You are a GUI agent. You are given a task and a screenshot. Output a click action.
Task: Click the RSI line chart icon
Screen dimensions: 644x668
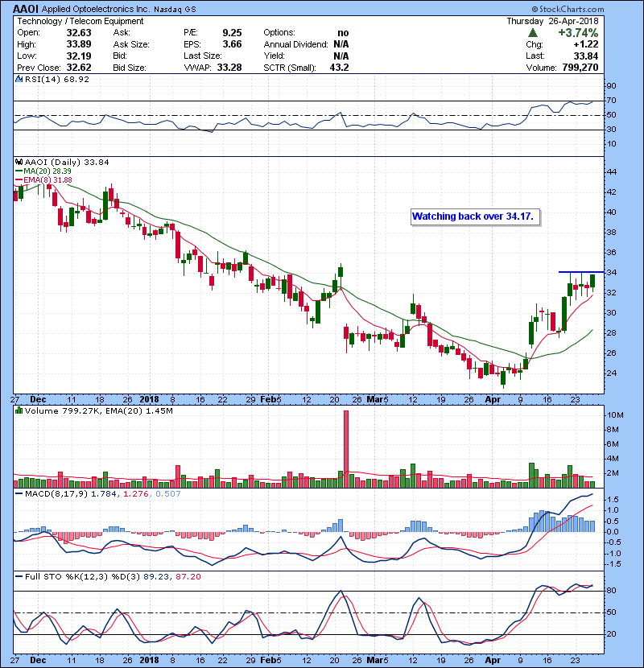pyautogui.click(x=19, y=79)
